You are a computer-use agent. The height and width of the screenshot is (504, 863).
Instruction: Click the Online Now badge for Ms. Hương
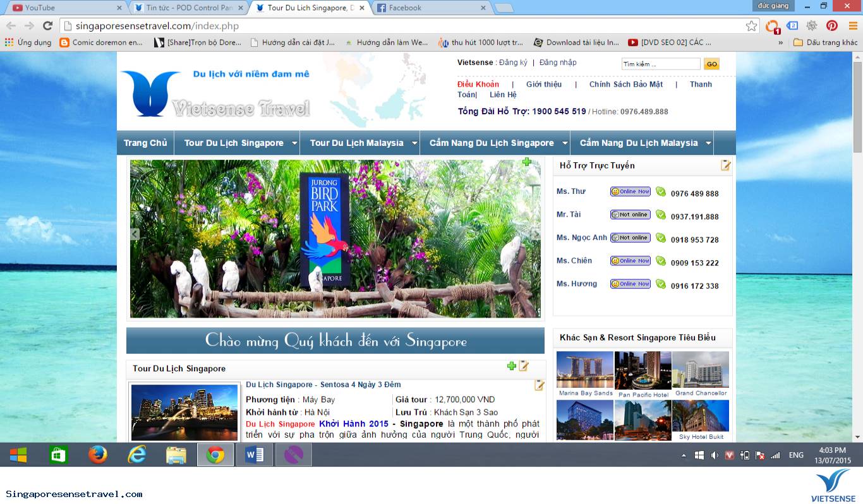tap(630, 284)
